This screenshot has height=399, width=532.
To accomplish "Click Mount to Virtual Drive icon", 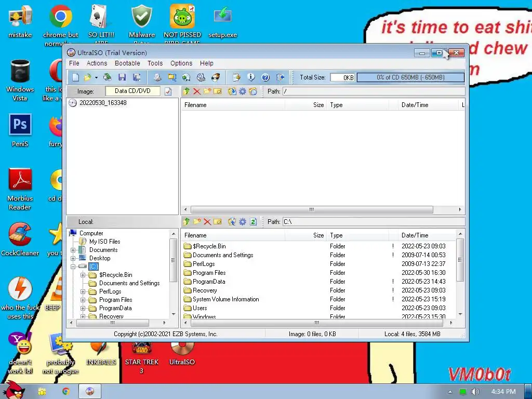I will pos(201,77).
